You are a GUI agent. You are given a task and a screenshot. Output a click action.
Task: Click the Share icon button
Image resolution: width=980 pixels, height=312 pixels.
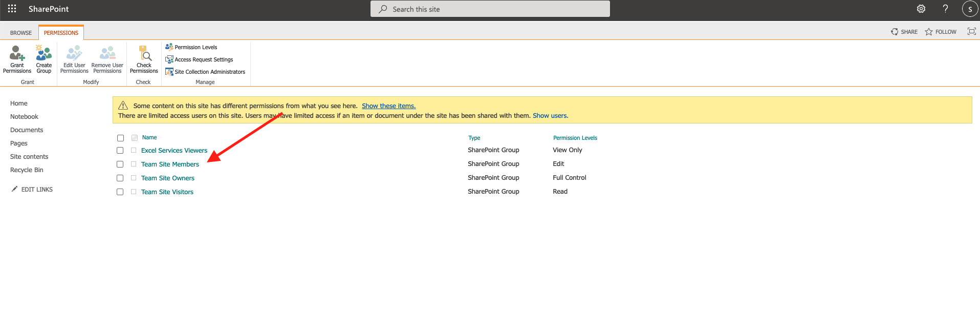[x=895, y=32]
